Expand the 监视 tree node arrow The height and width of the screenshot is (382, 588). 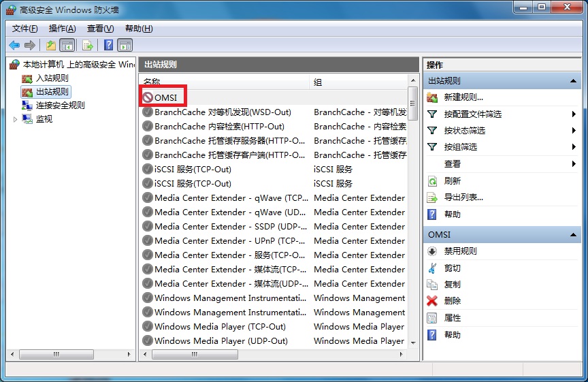coord(15,119)
